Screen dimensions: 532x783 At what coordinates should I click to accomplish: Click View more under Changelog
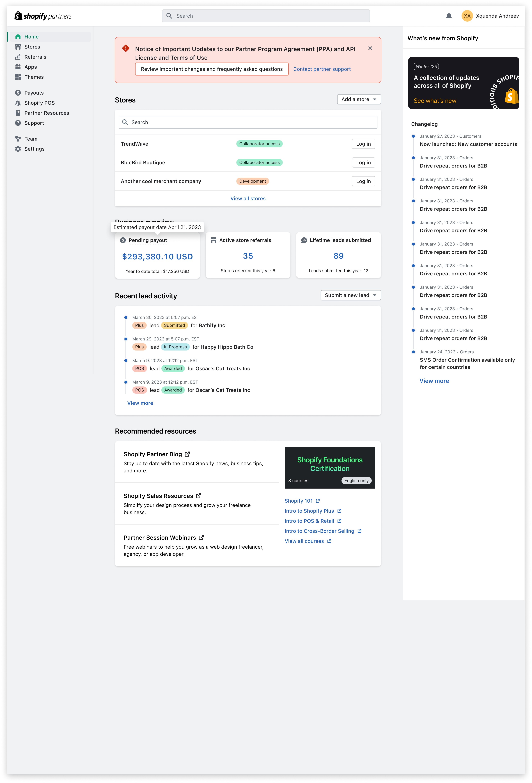pyautogui.click(x=434, y=381)
